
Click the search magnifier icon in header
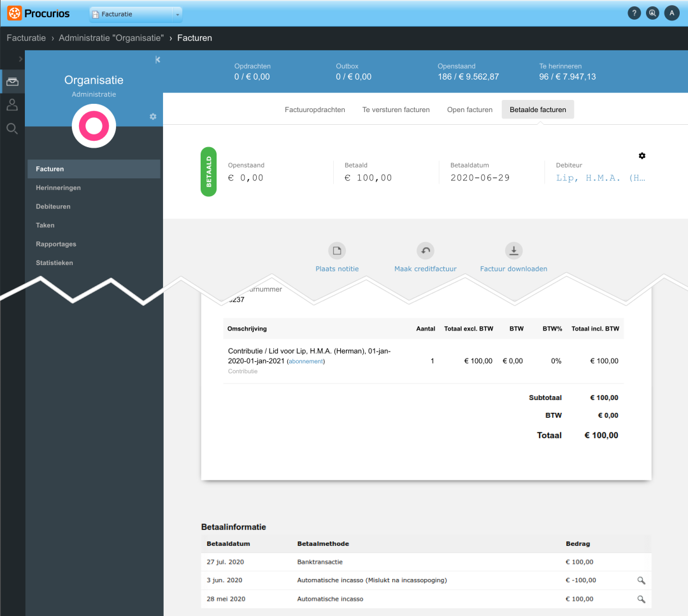tap(652, 13)
